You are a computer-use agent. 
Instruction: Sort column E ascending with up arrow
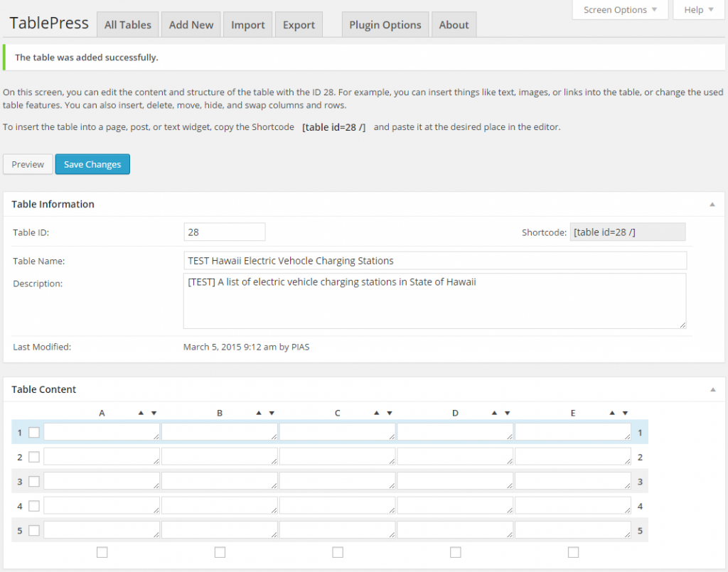pos(612,413)
